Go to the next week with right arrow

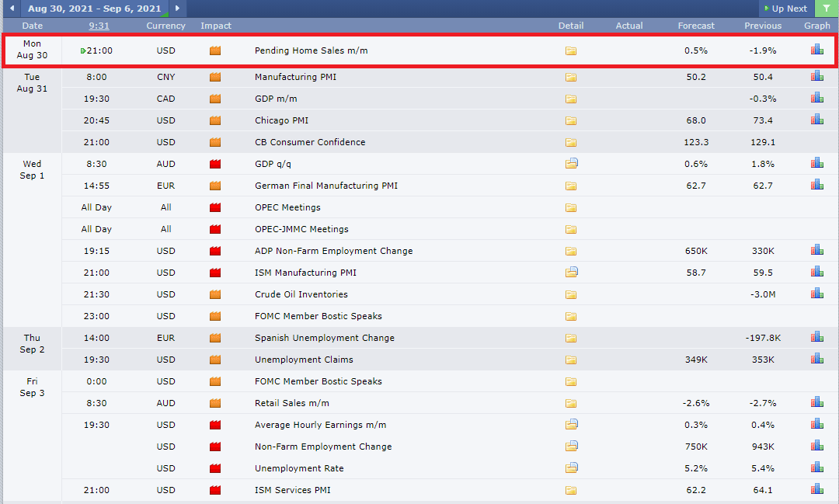177,8
